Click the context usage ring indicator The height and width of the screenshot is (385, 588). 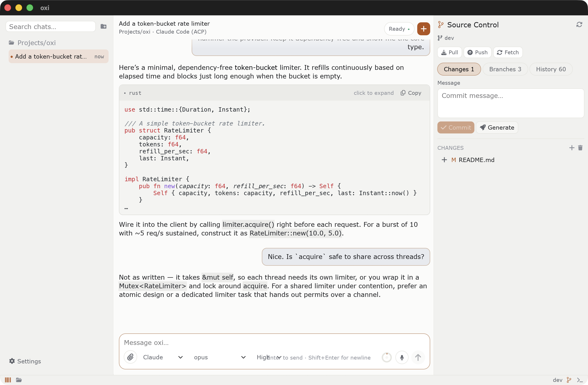tap(387, 357)
